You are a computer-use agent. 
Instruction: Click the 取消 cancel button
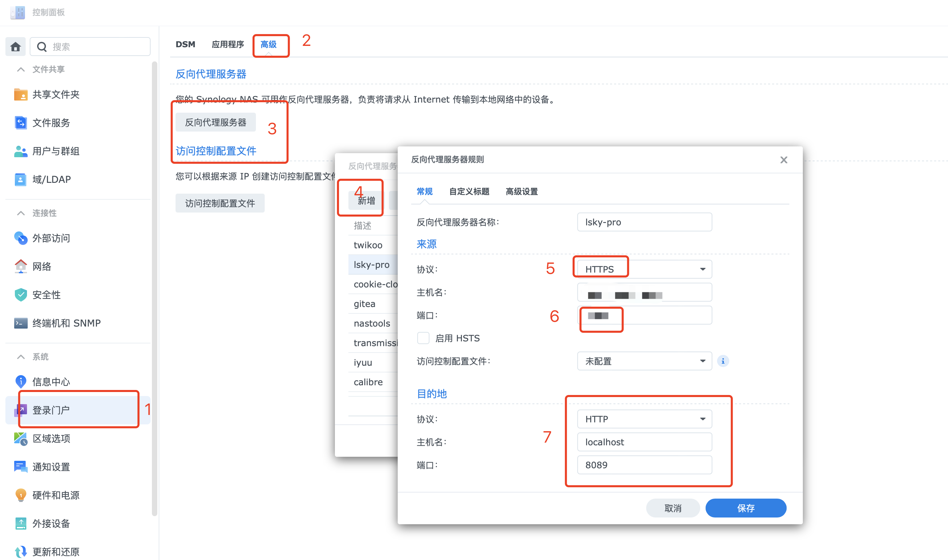click(x=673, y=508)
